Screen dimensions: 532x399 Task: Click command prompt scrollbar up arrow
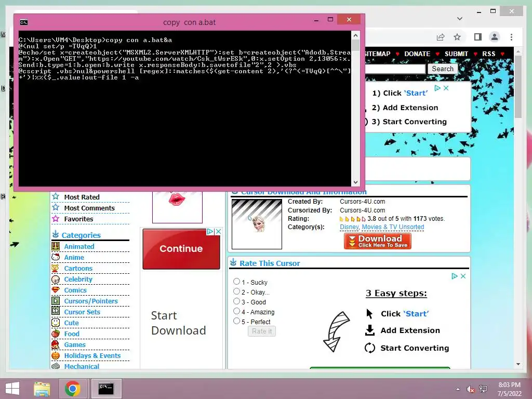tap(355, 35)
